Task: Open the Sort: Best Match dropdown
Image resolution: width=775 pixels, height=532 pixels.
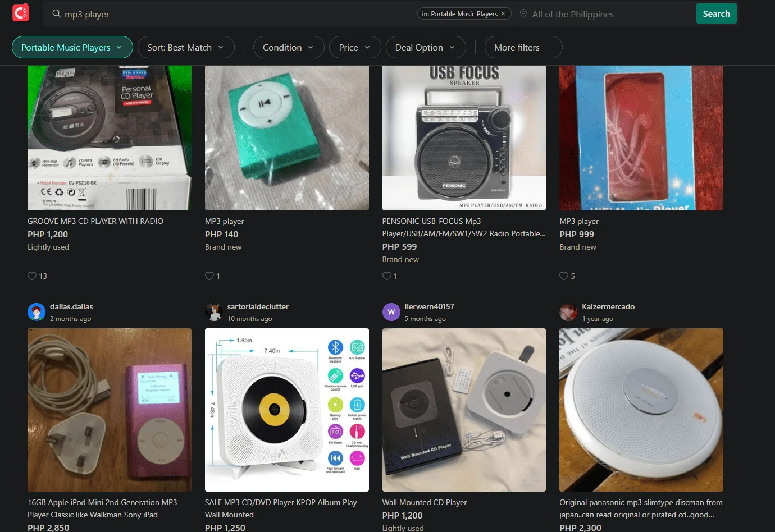Action: click(186, 47)
